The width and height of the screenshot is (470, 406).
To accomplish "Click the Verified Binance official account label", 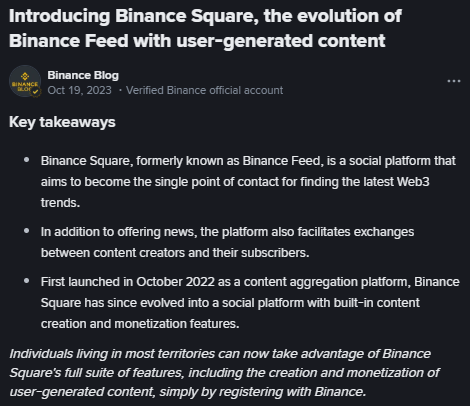I will tap(204, 90).
